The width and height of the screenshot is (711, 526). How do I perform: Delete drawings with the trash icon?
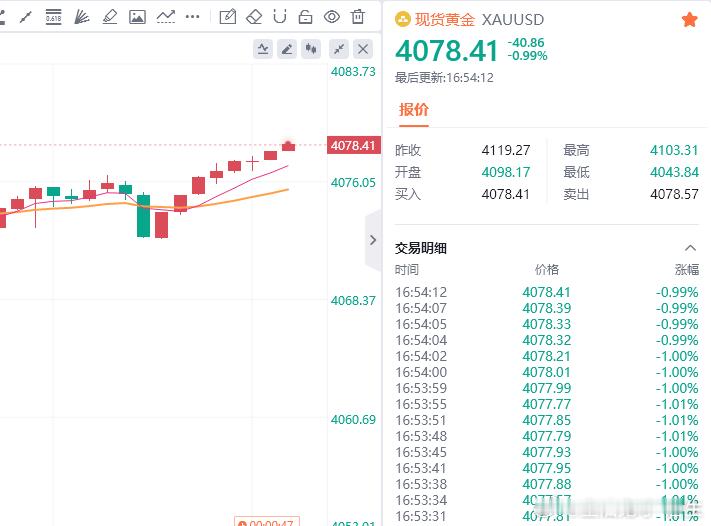point(358,17)
